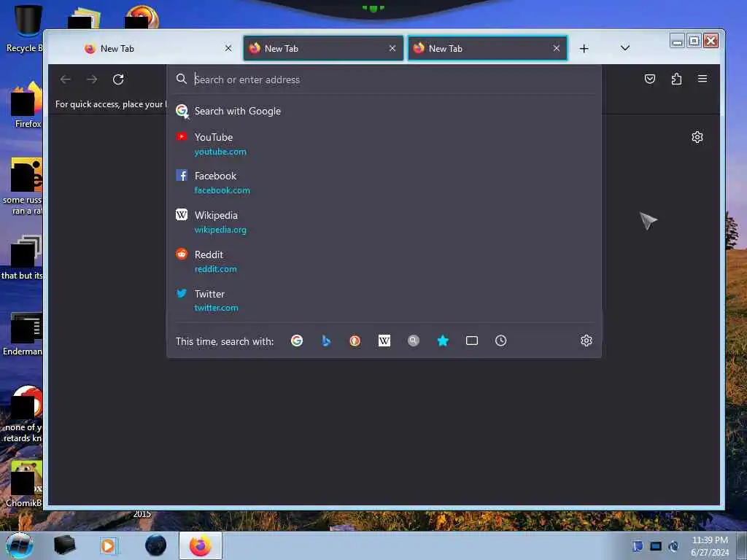The height and width of the screenshot is (560, 747).
Task: Go forward with the right arrow
Action: coord(92,79)
